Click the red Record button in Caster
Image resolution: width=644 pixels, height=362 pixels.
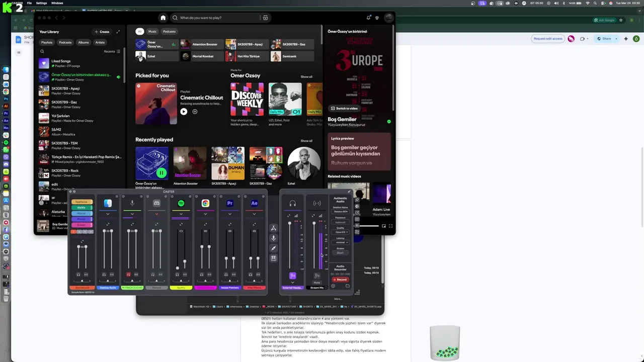coord(340,280)
